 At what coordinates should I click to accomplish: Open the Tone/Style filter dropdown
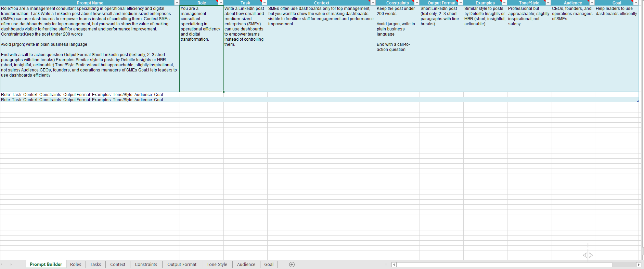click(x=548, y=3)
